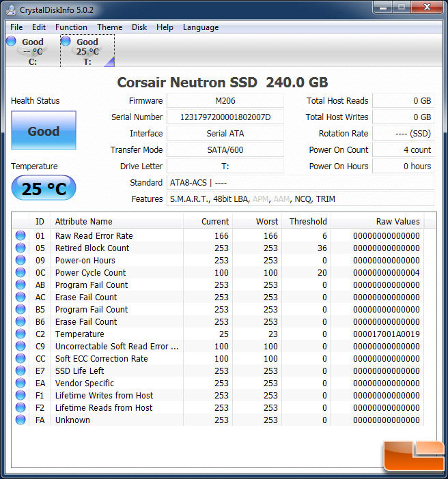Click the Drive Letter T: field
This screenshot has width=448, height=479.
tap(225, 166)
